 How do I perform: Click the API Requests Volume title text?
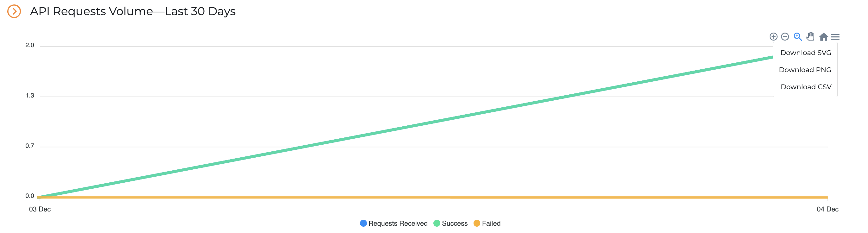click(133, 11)
